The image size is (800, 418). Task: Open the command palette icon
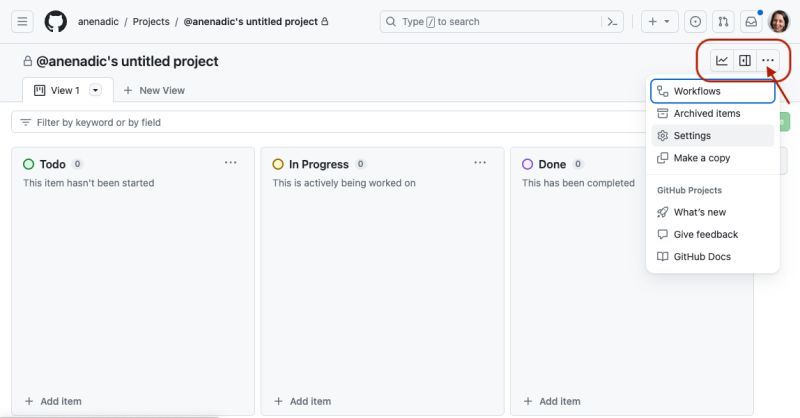click(612, 22)
